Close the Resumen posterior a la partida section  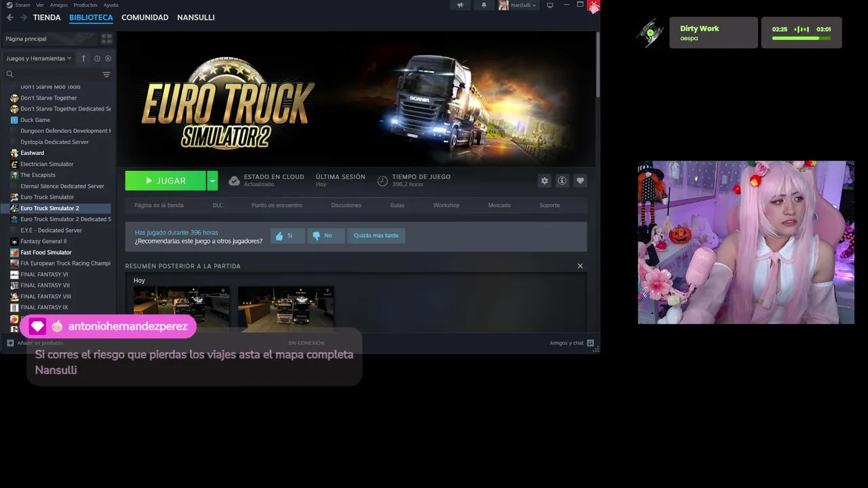click(580, 266)
